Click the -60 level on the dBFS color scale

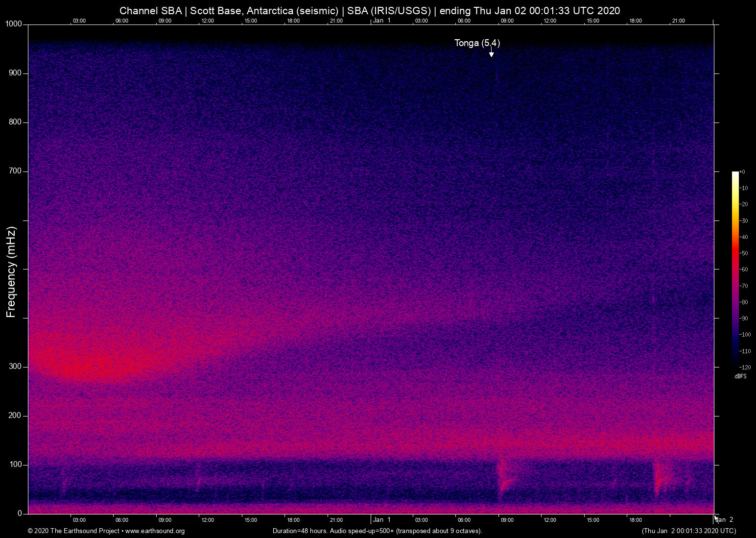743,269
